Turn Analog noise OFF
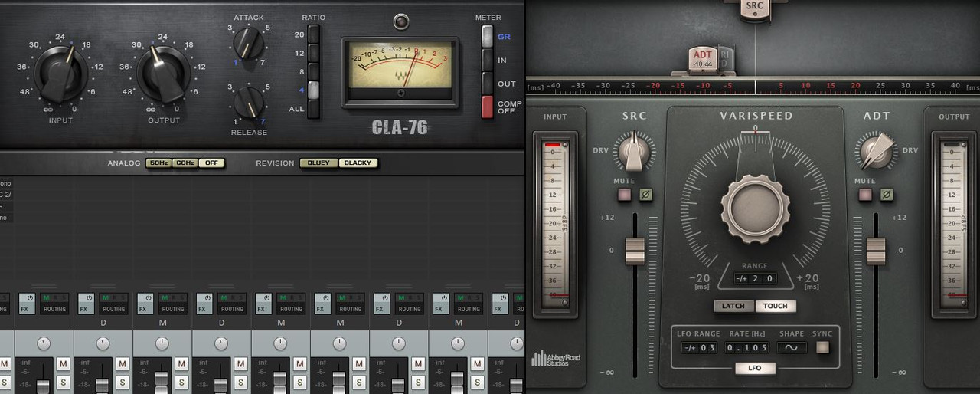The image size is (980, 394). click(x=211, y=163)
